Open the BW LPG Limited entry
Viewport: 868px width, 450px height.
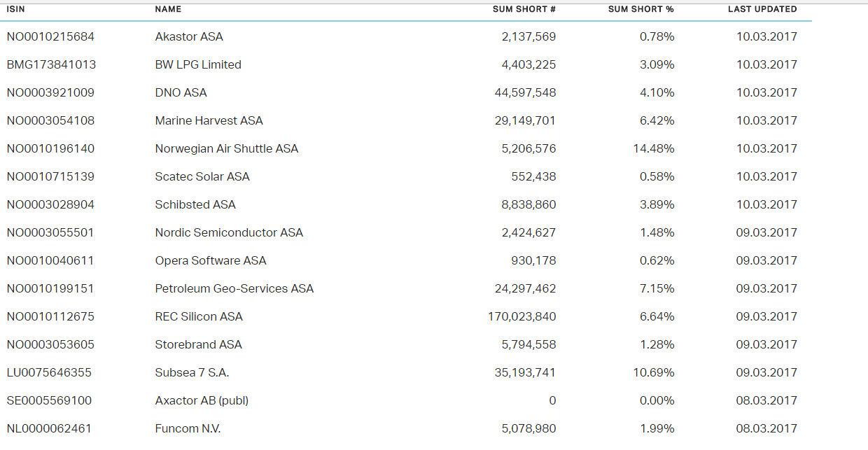point(198,64)
